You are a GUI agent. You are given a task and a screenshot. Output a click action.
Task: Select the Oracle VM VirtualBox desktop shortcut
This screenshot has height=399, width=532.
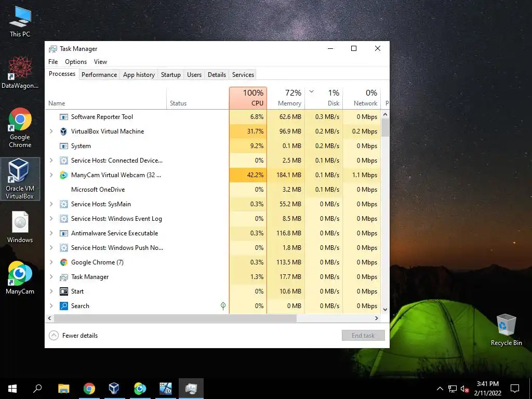[x=20, y=179]
